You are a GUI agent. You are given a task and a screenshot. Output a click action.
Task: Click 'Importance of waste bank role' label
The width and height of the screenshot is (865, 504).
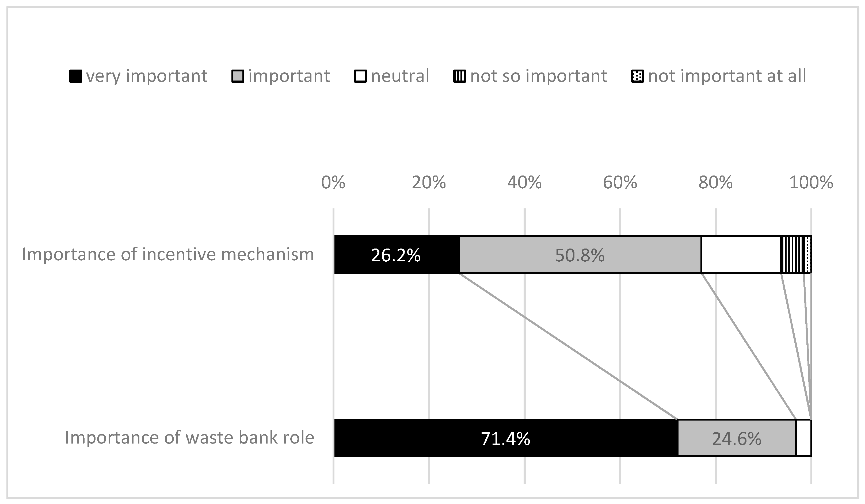click(x=189, y=438)
